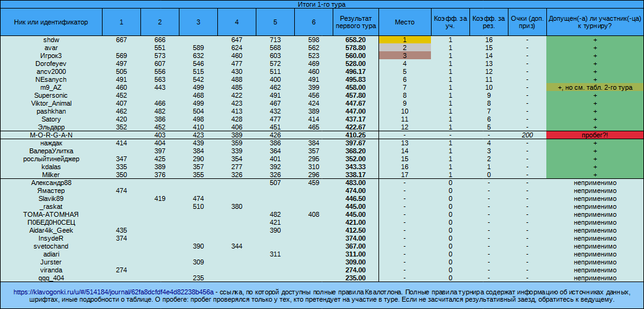Select the nickname cell 'InsydeR'
The height and width of the screenshot is (309, 644).
click(x=51, y=238)
